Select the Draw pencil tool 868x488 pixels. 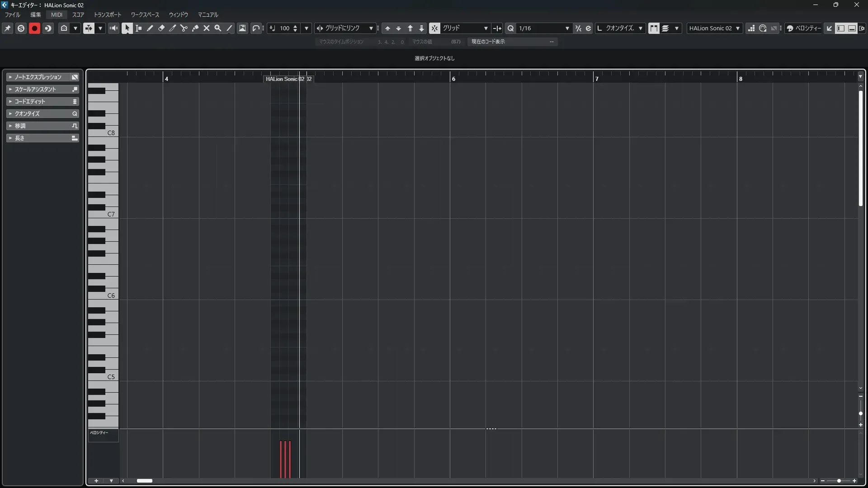click(x=150, y=28)
